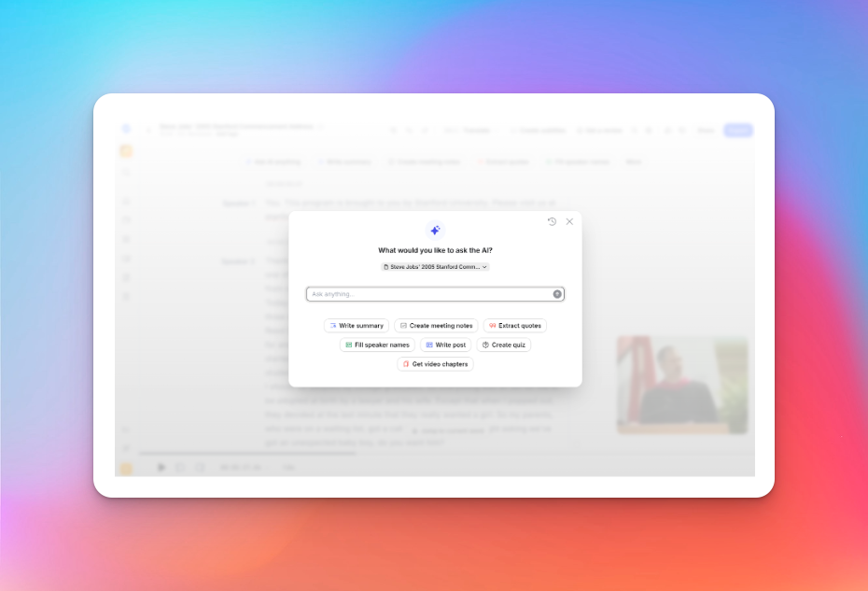Screen dimensions: 868x591
Task: Click the quotes icon on Extract quotes chip
Action: 492,325
